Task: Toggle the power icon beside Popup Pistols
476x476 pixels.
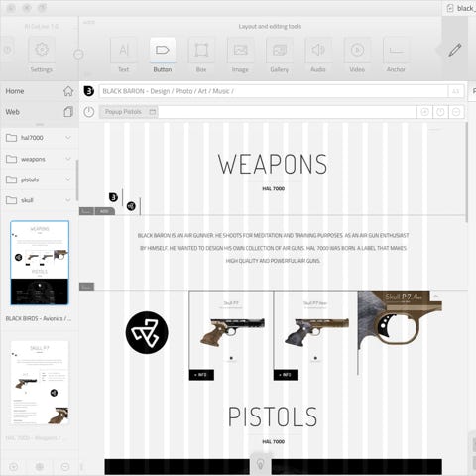Action: [89, 112]
